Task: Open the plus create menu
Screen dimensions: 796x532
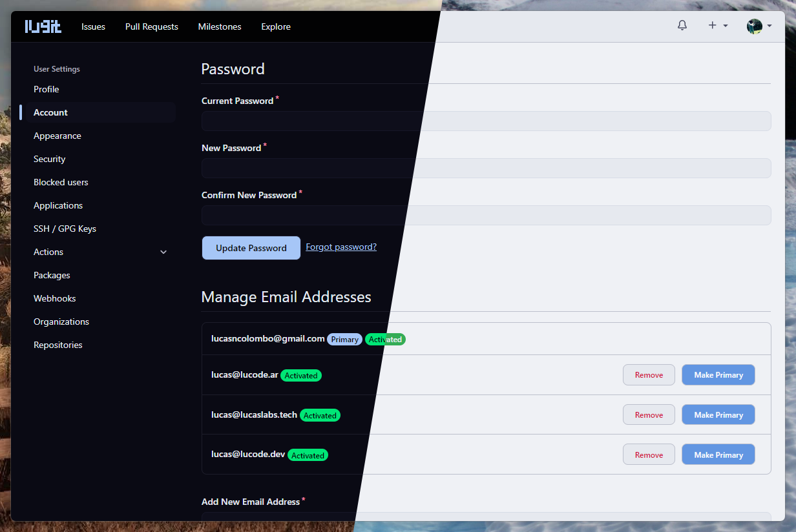Action: 717,26
